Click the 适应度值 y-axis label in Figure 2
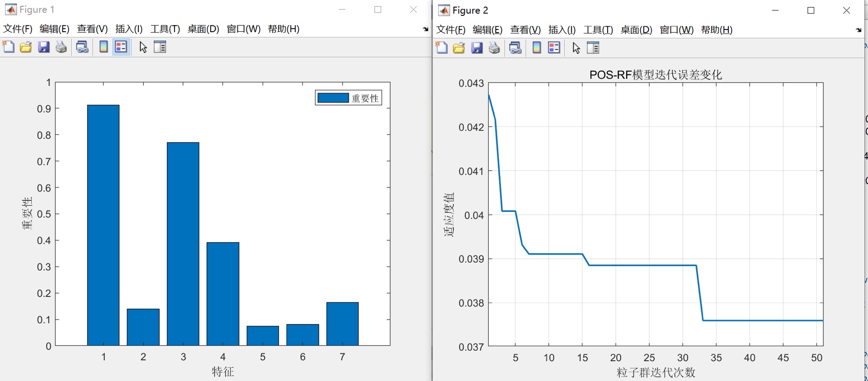Screen dimensions: 868x381 coord(448,215)
